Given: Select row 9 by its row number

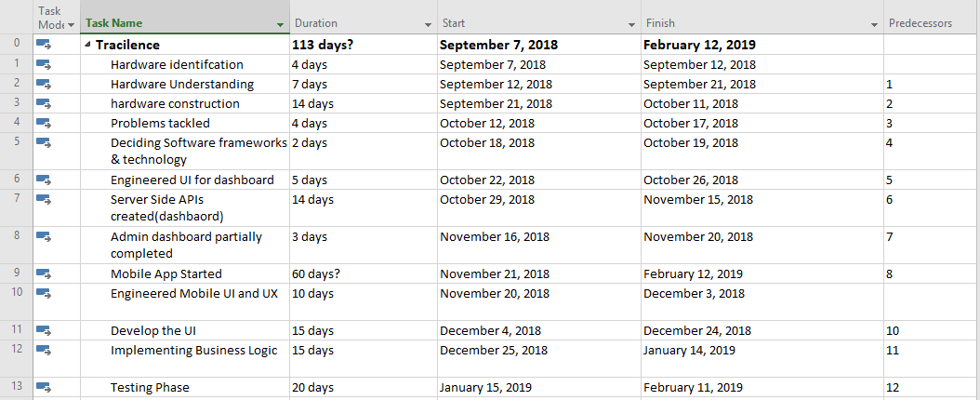Looking at the screenshot, I should coord(17,273).
